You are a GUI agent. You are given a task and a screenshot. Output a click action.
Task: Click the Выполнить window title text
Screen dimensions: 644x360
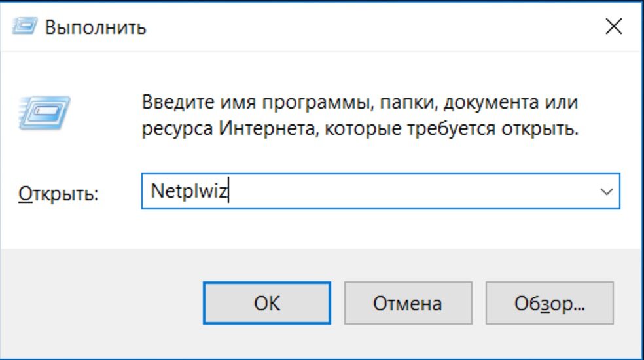click(96, 27)
